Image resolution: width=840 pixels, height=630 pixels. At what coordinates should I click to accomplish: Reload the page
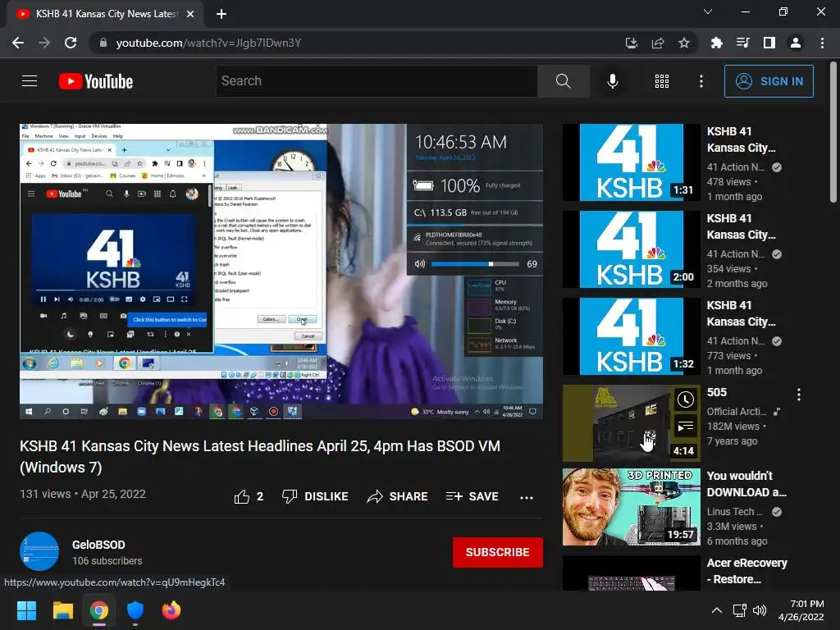[71, 43]
